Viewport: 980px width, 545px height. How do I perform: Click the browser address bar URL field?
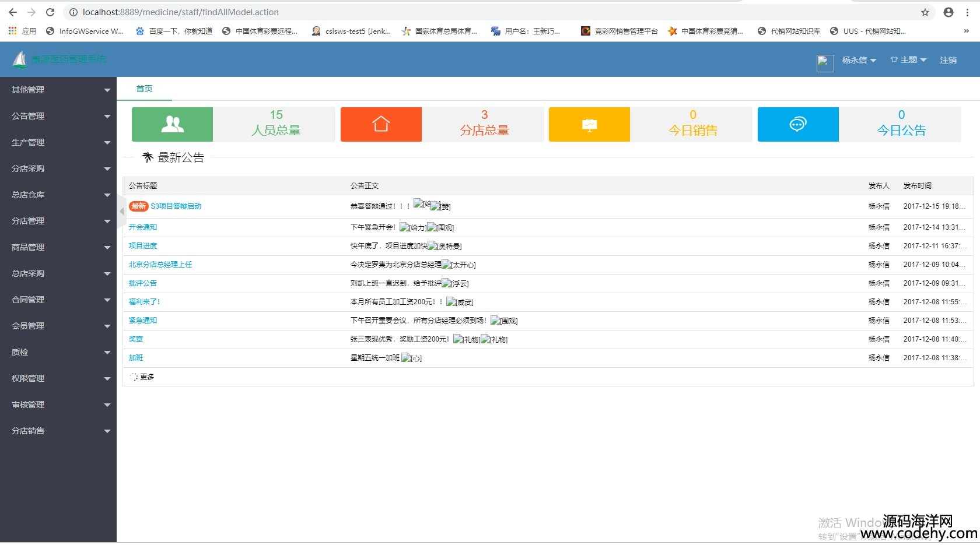[x=467, y=12]
